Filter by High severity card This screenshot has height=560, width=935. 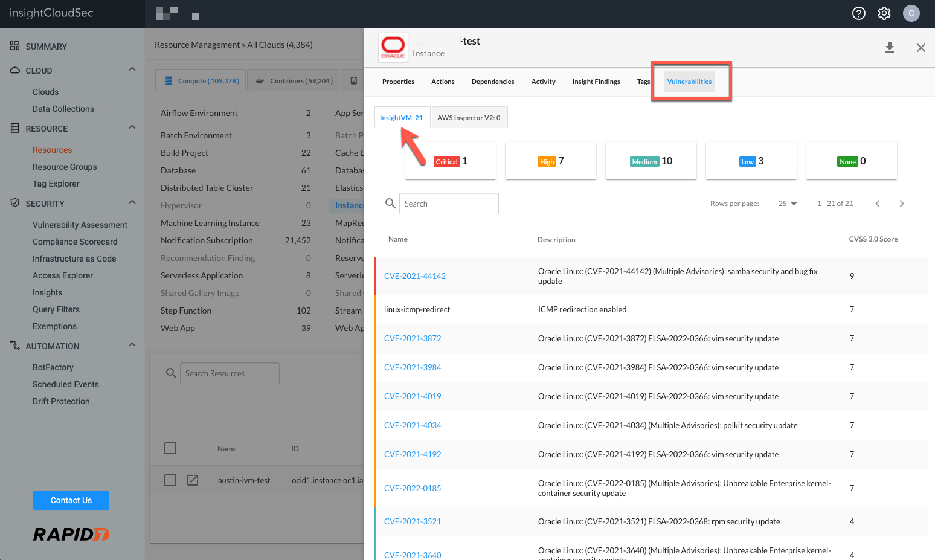click(x=551, y=161)
